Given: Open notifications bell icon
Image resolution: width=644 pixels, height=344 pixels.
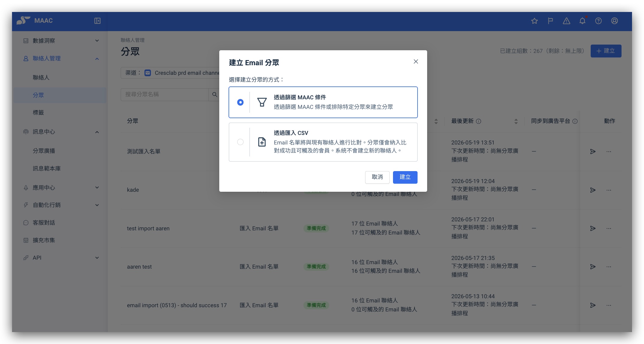Looking at the screenshot, I should 582,21.
